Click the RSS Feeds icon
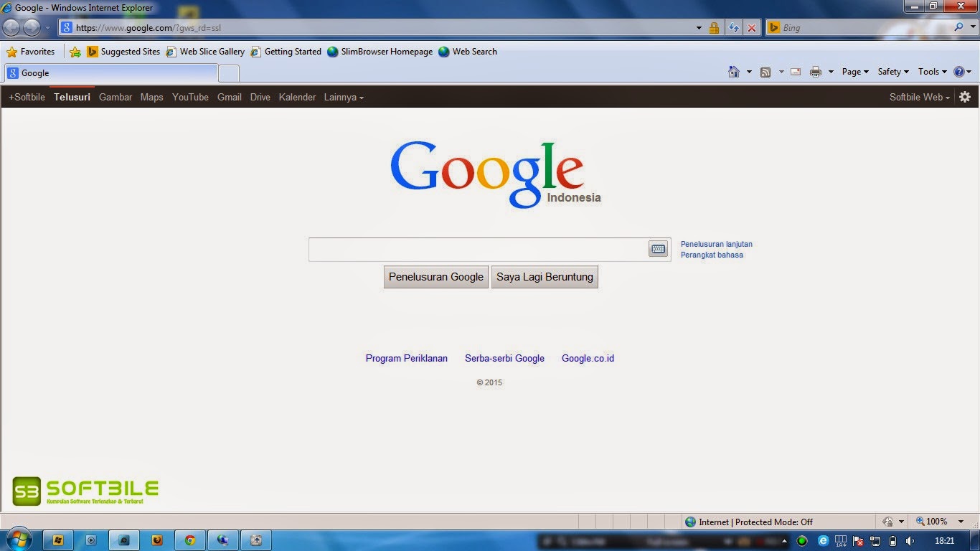 [x=765, y=72]
